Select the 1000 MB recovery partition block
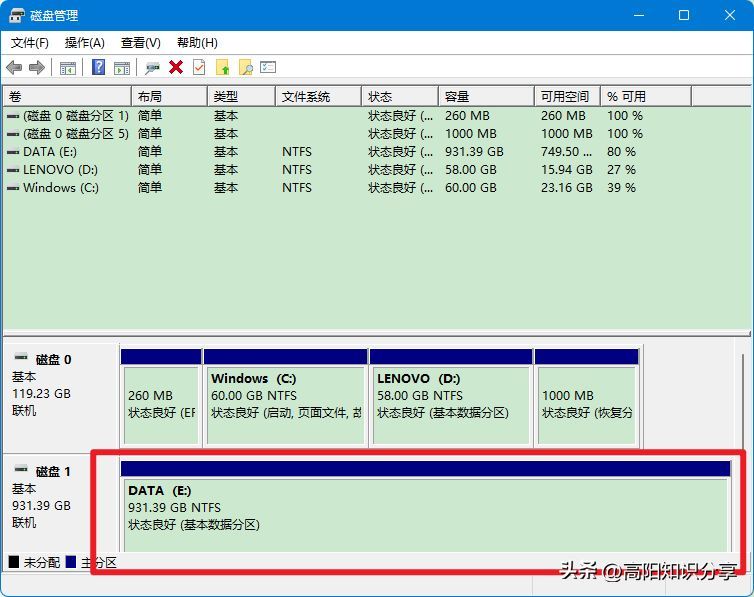This screenshot has height=597, width=754. tap(587, 398)
